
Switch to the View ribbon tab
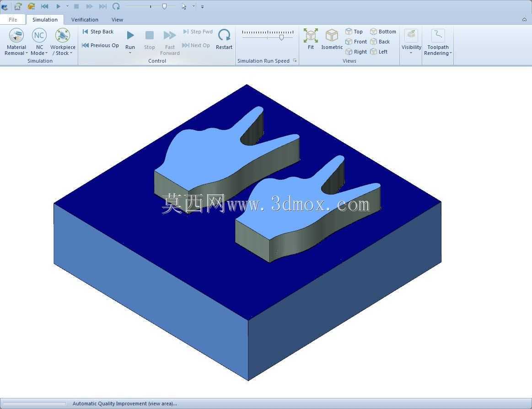pyautogui.click(x=117, y=20)
